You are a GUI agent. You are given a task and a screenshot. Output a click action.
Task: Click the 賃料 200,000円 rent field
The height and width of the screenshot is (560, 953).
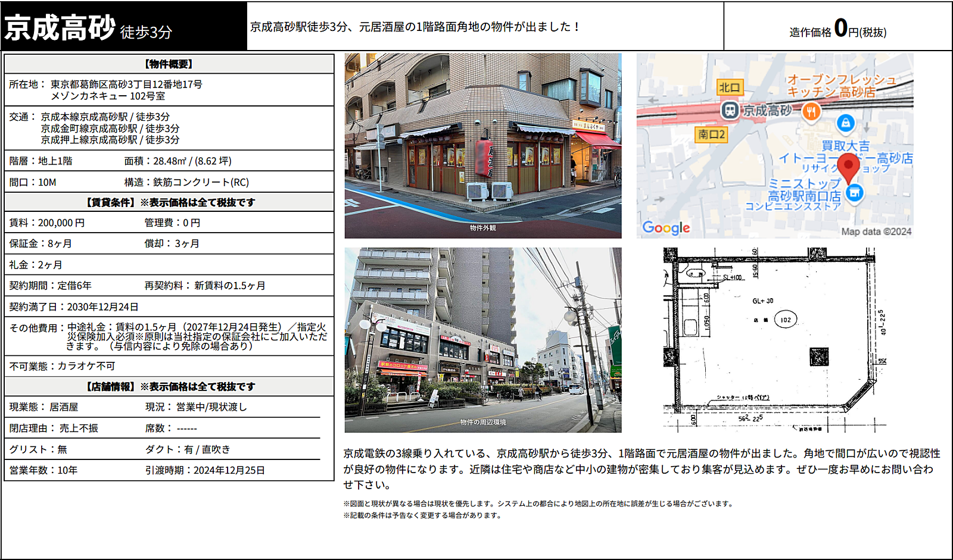click(x=47, y=223)
